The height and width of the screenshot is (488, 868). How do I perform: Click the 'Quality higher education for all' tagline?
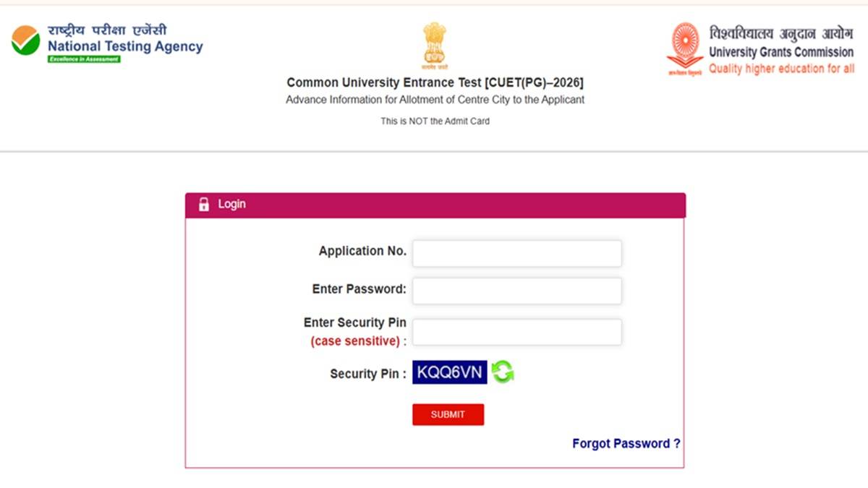tap(781, 69)
